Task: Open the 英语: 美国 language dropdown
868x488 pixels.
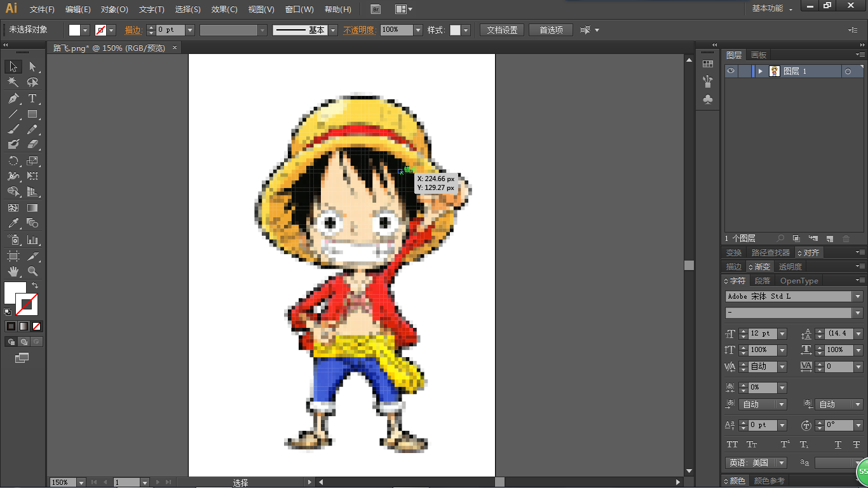Action: click(782, 463)
